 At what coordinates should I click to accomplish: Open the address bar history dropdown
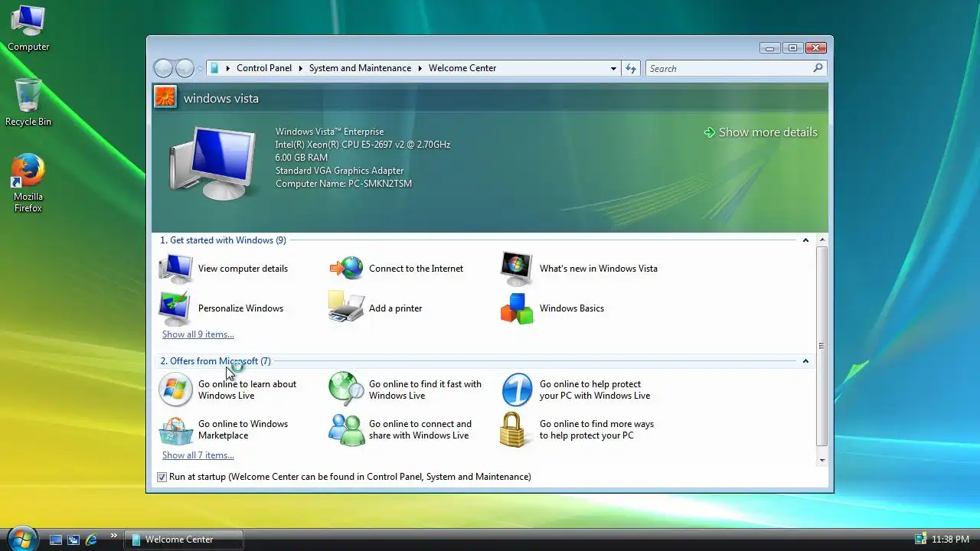pyautogui.click(x=613, y=68)
